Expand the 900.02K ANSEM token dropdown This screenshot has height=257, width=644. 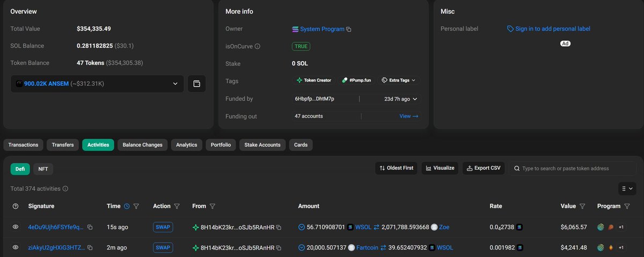pyautogui.click(x=97, y=84)
